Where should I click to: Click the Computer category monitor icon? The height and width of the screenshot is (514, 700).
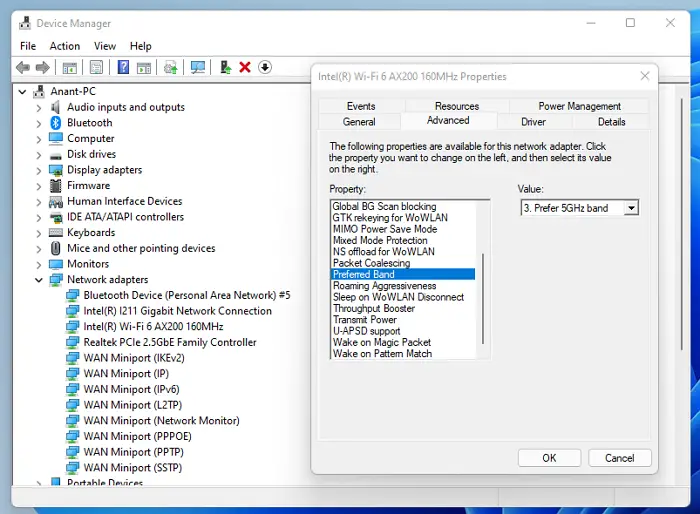click(x=56, y=138)
